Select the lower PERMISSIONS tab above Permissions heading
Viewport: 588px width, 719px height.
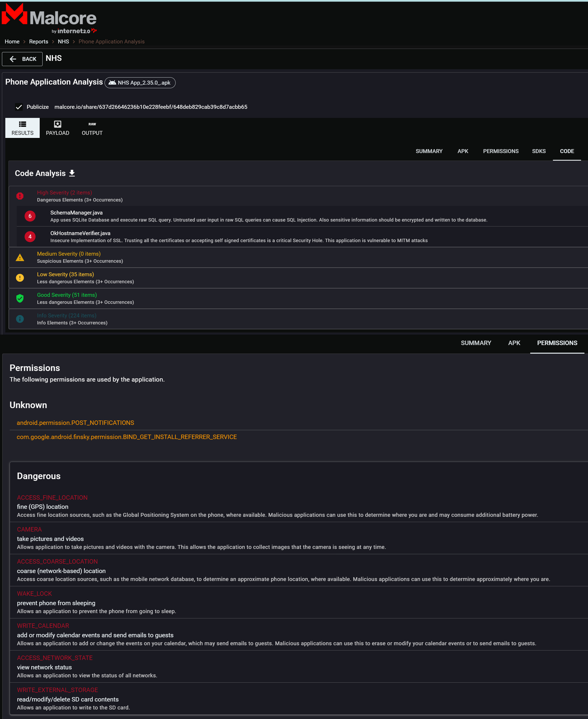point(557,343)
